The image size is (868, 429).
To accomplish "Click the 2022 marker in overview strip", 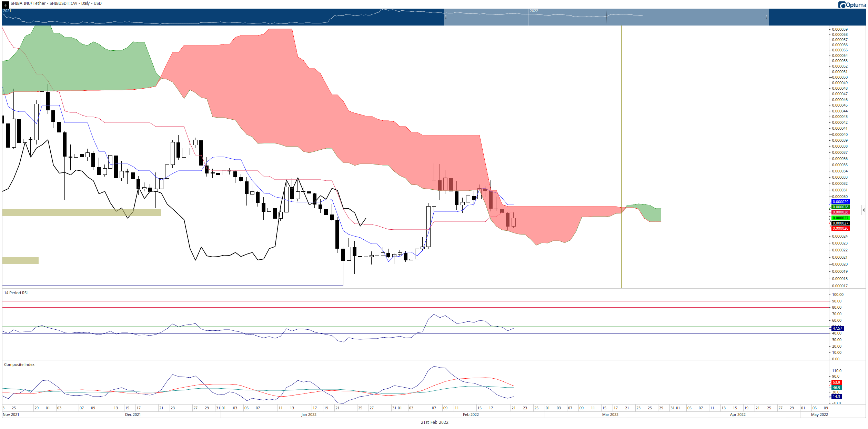I will pyautogui.click(x=534, y=11).
